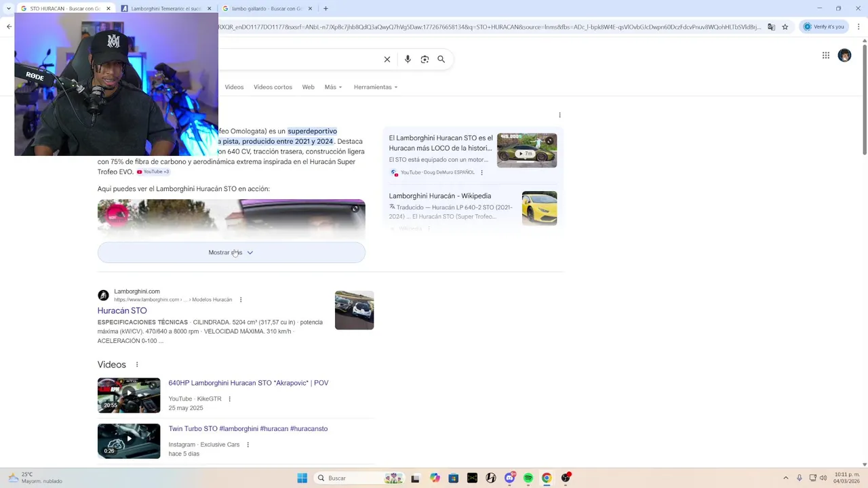Click the page vertical scrollbar thumb
The width and height of the screenshot is (868, 488).
[x=865, y=98]
